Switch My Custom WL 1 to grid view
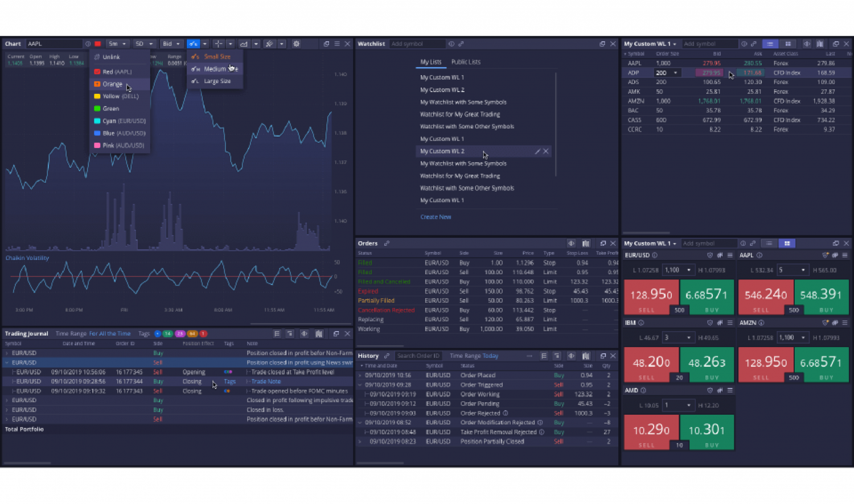Screen dimensions: 854x504 789,44
